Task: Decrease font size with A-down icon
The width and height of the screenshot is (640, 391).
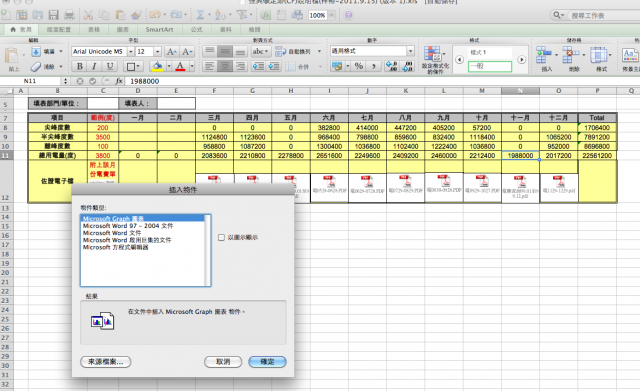Action: pyautogui.click(x=187, y=51)
